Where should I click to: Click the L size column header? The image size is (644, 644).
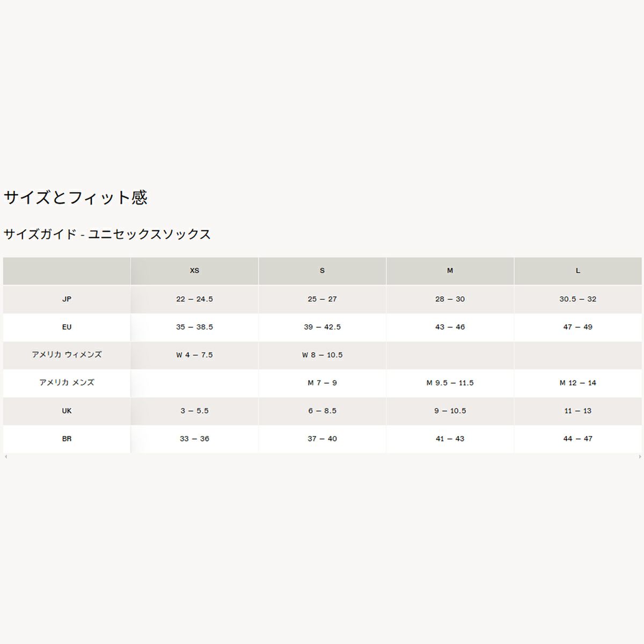point(578,270)
